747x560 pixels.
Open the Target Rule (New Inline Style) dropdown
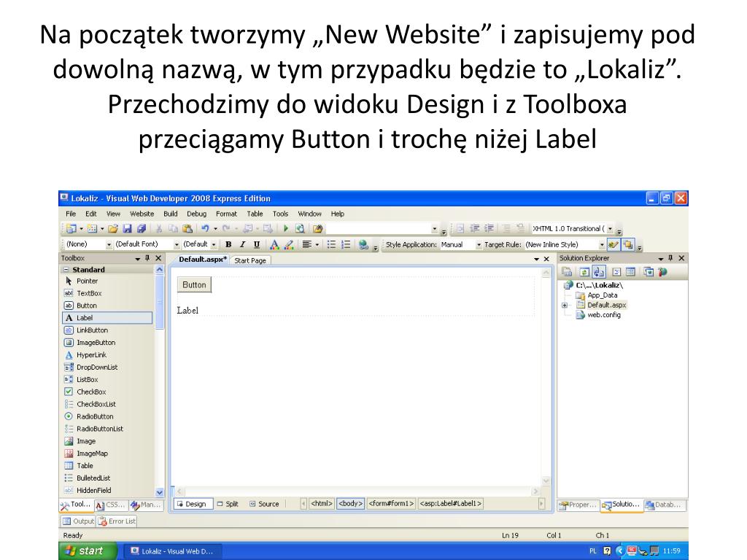(602, 245)
